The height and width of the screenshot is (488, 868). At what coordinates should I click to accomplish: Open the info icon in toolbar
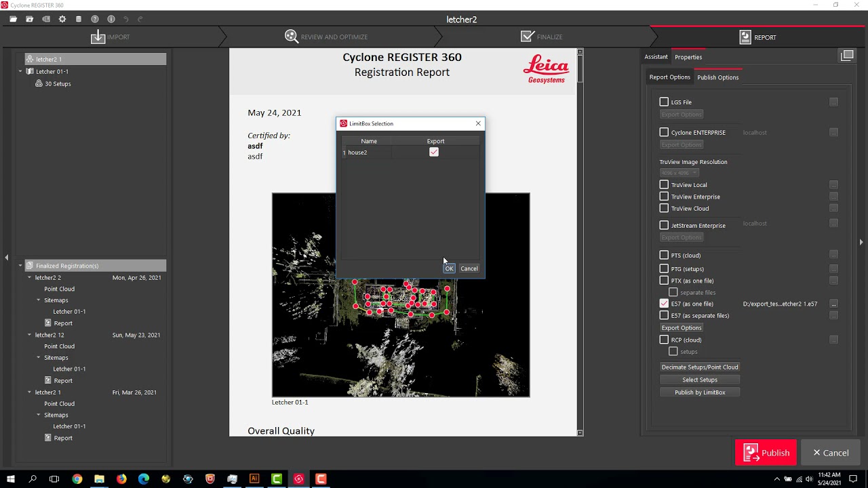111,19
